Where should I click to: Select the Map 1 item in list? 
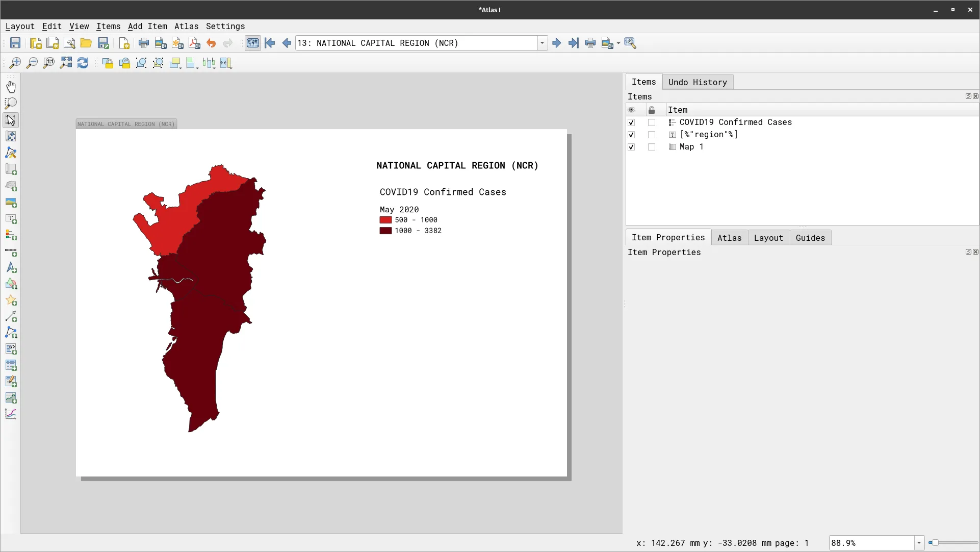click(691, 147)
